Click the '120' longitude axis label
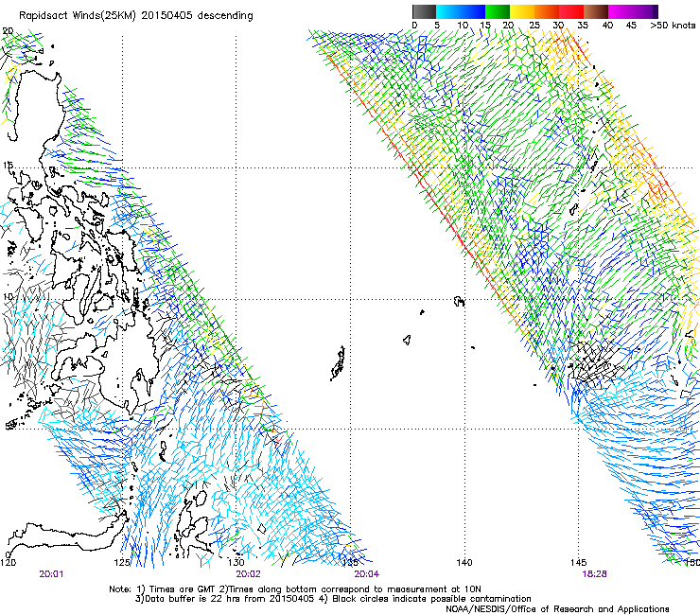700x615 pixels. [x=8, y=563]
